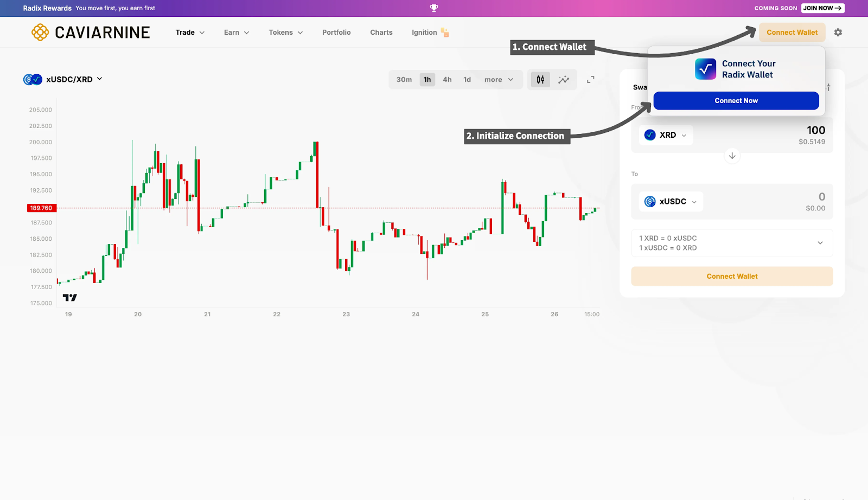Open the Trade menu
The image size is (868, 500).
pos(190,33)
